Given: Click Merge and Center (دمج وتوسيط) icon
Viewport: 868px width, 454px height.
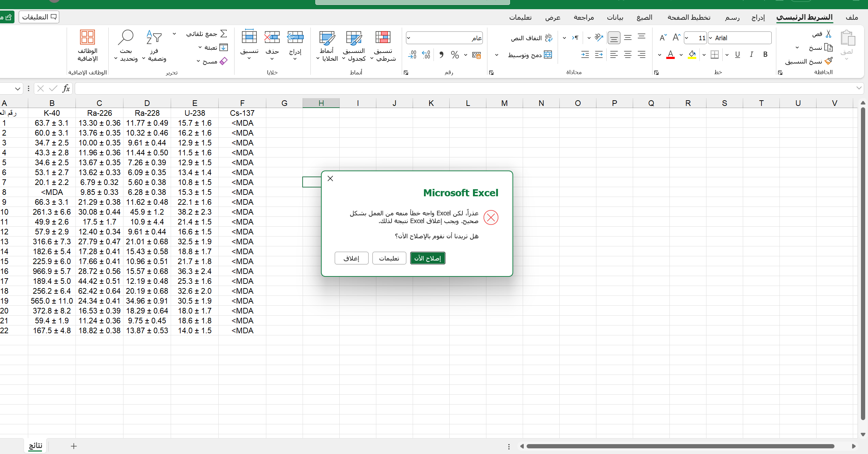Looking at the screenshot, I should pyautogui.click(x=548, y=54).
